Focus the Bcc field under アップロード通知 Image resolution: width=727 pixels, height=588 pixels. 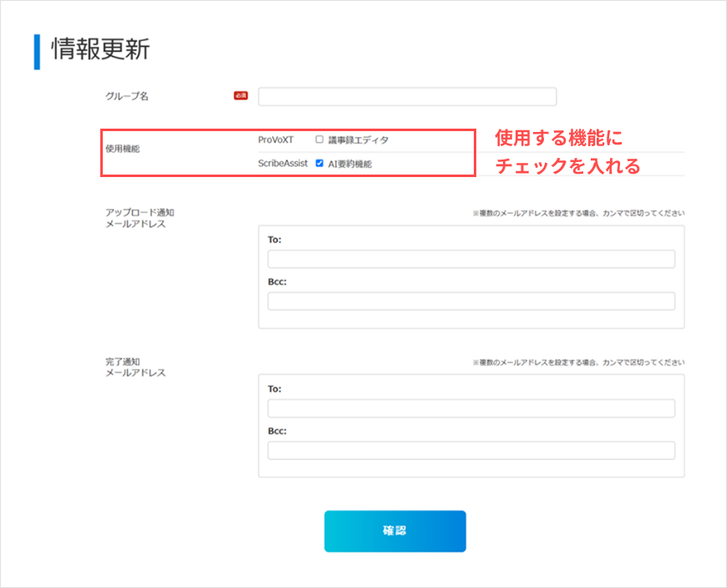(x=470, y=302)
